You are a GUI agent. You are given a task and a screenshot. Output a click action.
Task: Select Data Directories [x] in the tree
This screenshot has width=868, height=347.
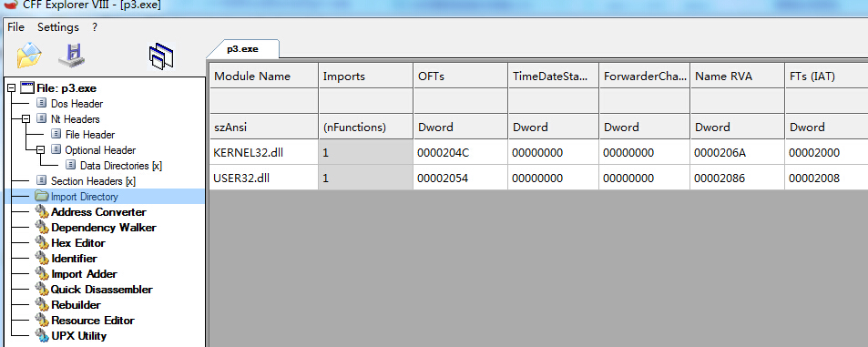coord(120,166)
